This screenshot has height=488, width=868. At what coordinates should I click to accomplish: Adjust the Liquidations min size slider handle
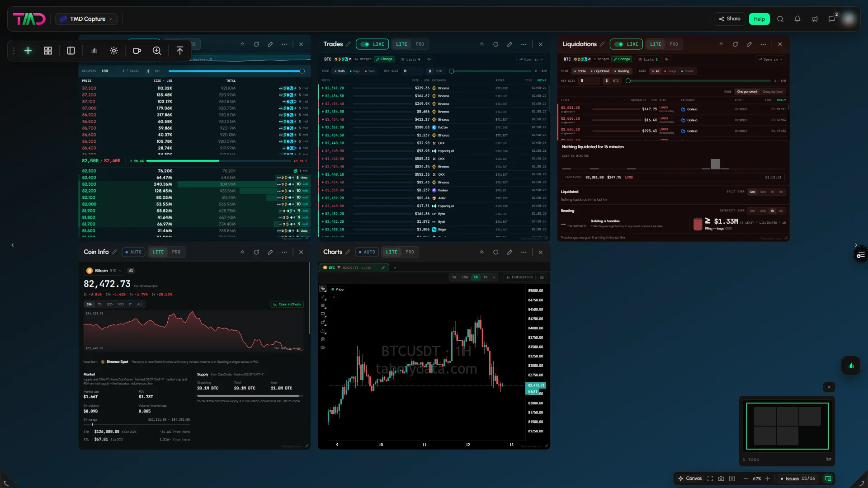point(628,81)
